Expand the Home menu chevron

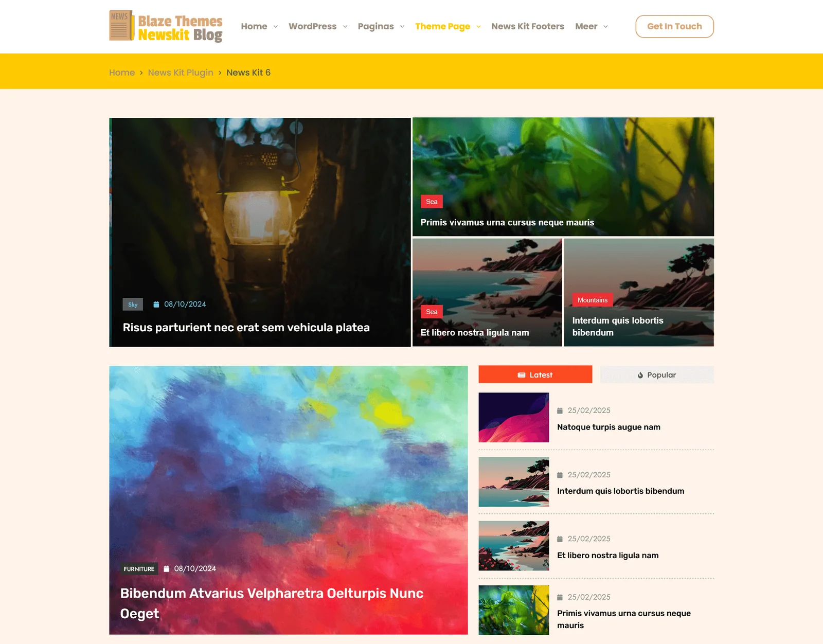click(x=276, y=27)
